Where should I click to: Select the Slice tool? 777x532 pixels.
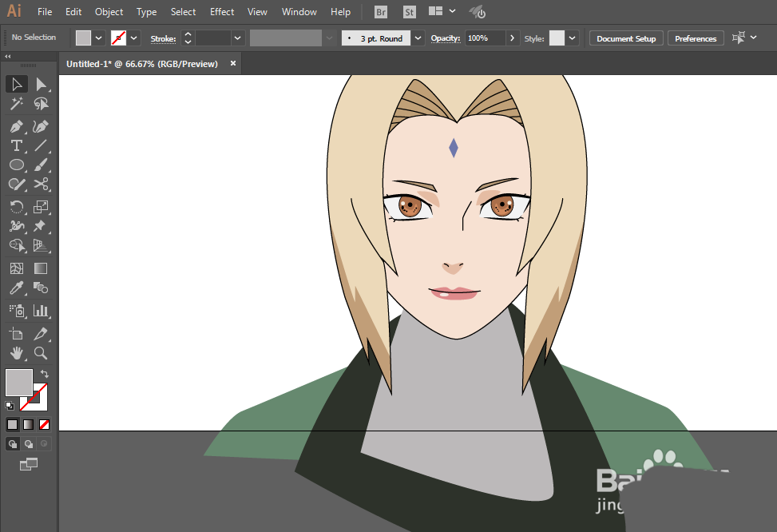point(41,334)
